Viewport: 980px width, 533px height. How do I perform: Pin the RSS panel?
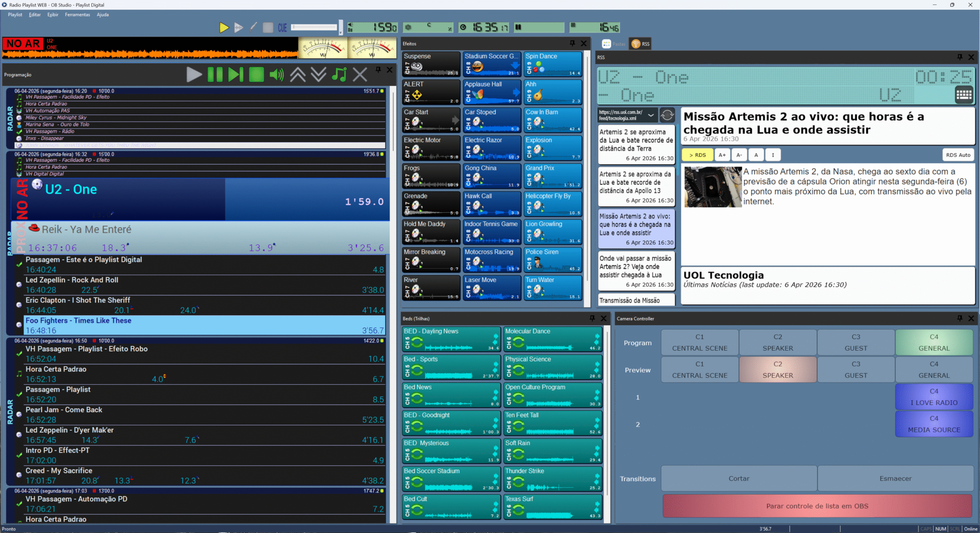(x=960, y=57)
